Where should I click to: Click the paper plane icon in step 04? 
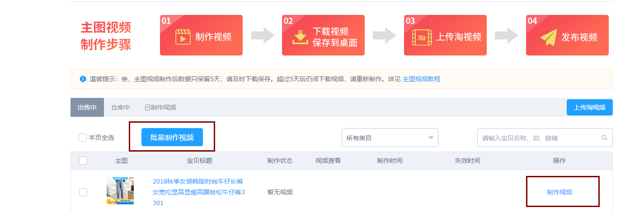tap(548, 37)
